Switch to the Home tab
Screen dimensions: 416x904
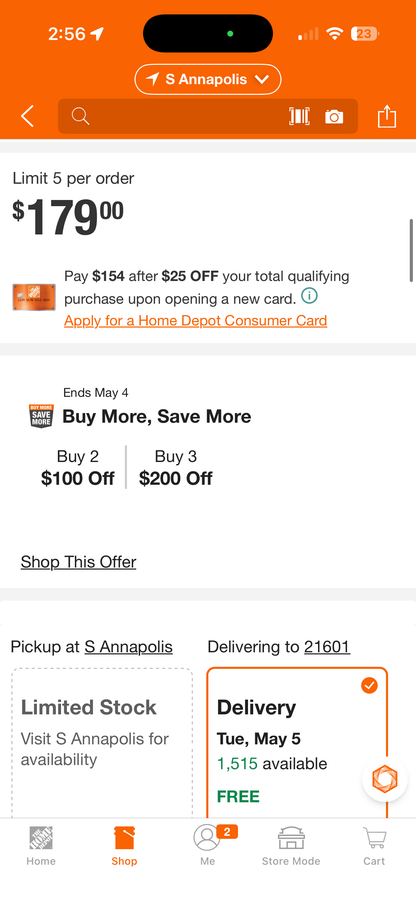coord(41,846)
